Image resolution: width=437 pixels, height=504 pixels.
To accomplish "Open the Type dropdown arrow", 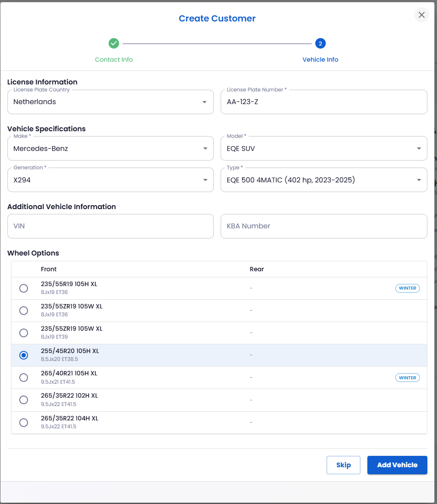I will coord(419,180).
